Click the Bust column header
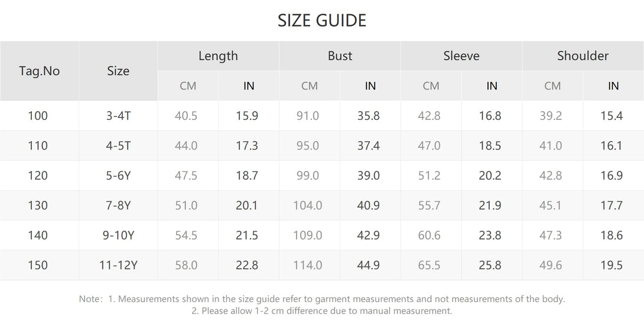Screen dimensions: 644x330 click(340, 56)
